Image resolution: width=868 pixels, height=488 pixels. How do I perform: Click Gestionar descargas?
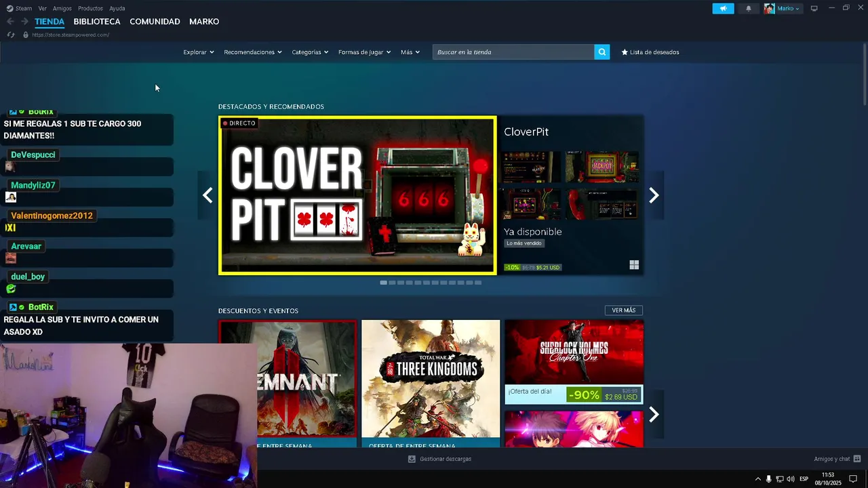(446, 459)
